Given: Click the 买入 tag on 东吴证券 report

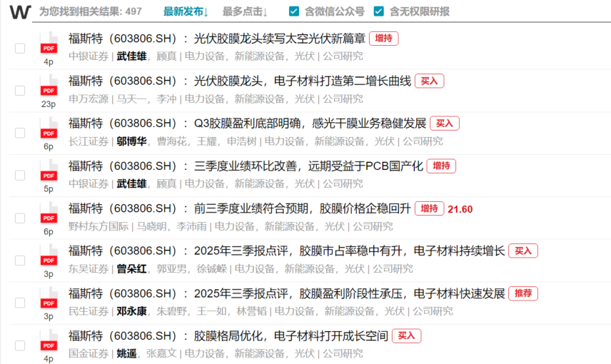Looking at the screenshot, I should [523, 251].
